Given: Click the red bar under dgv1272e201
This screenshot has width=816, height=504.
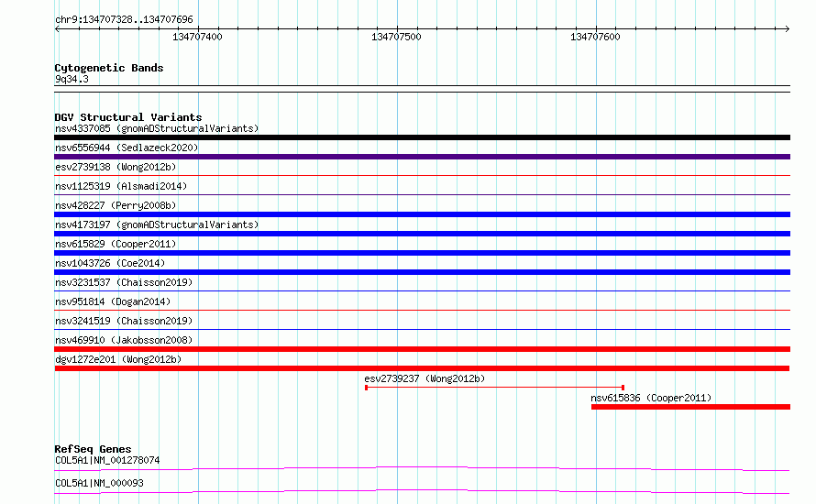Looking at the screenshot, I should pyautogui.click(x=422, y=368).
